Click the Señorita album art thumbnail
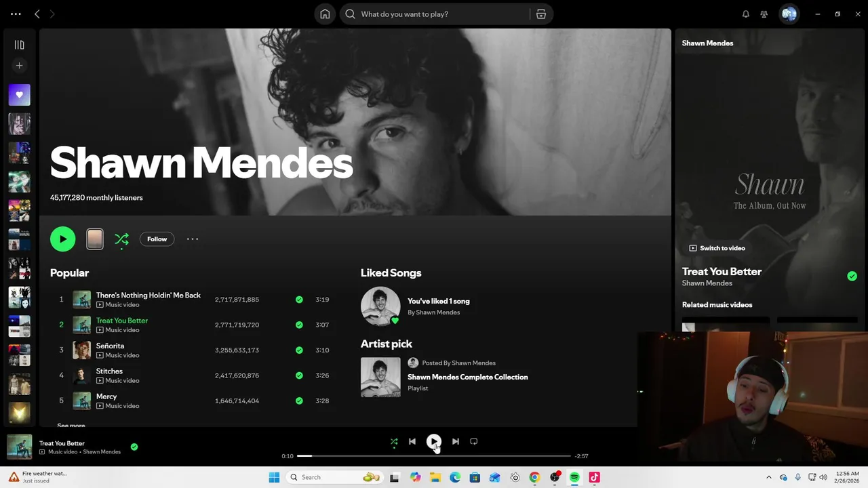The image size is (868, 488). click(82, 350)
